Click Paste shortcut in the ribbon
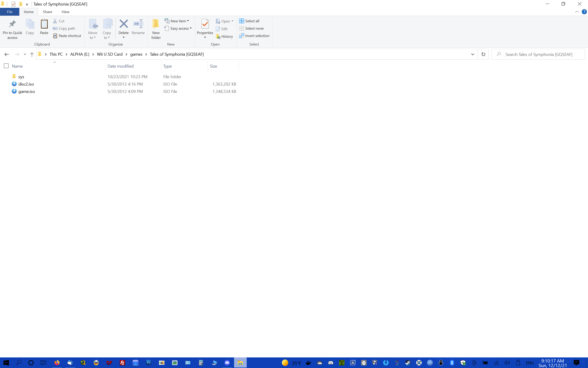 pyautogui.click(x=67, y=36)
